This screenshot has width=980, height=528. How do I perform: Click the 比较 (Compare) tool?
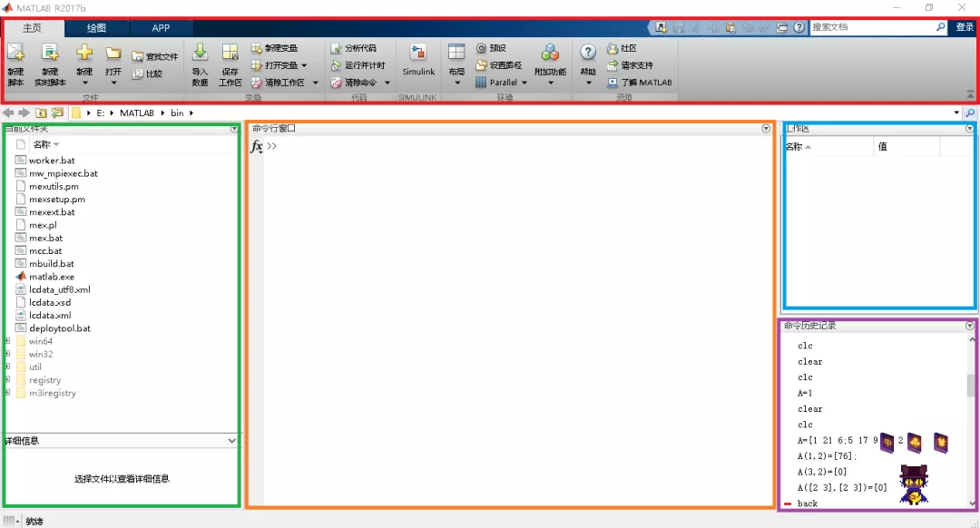pos(148,73)
